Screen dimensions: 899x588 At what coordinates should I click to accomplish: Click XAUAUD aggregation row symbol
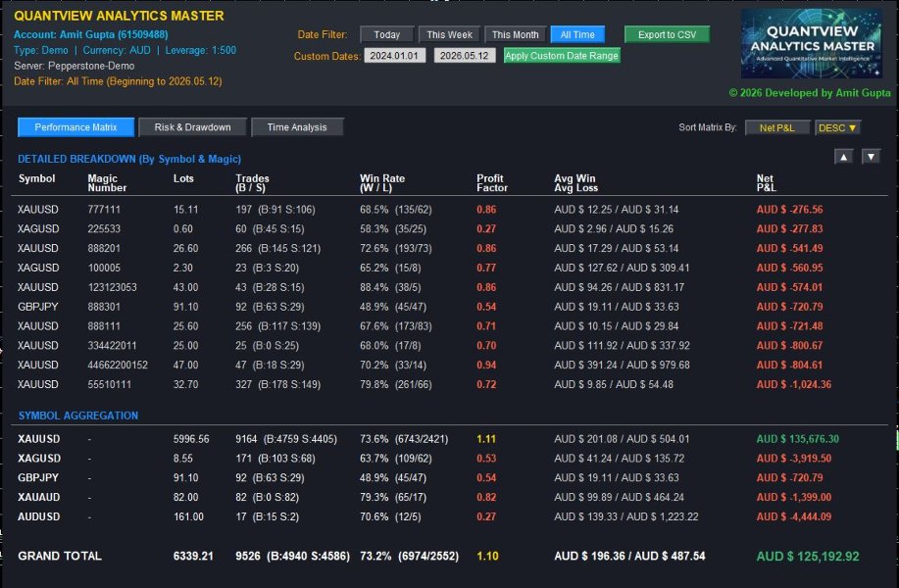click(x=38, y=498)
